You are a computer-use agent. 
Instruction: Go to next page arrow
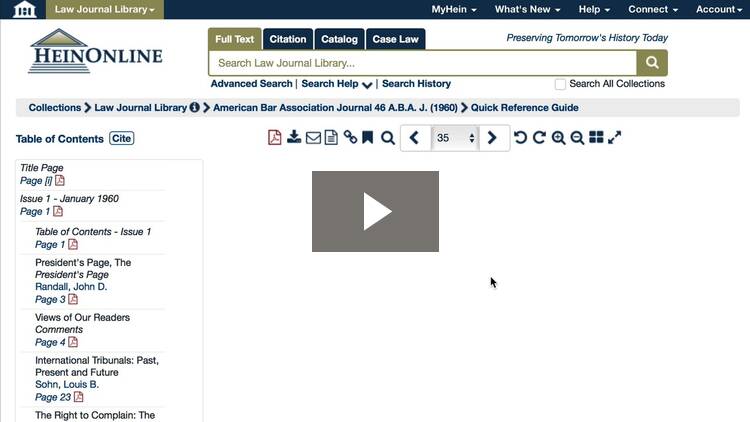pos(492,138)
